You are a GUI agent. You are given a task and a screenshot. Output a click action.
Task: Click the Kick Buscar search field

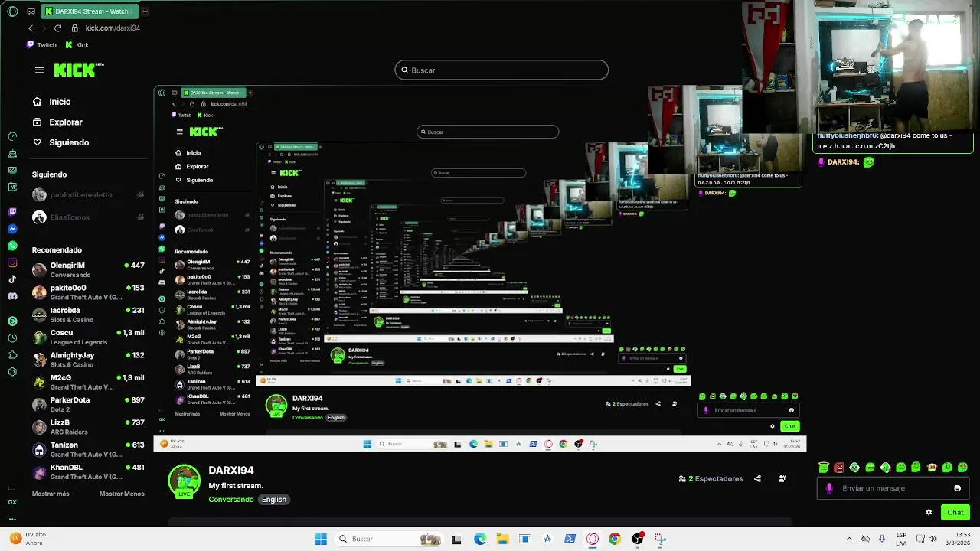[x=501, y=70]
